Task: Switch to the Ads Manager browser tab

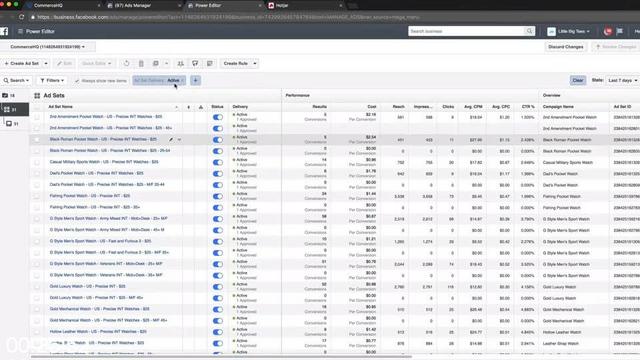Action: pos(144,5)
